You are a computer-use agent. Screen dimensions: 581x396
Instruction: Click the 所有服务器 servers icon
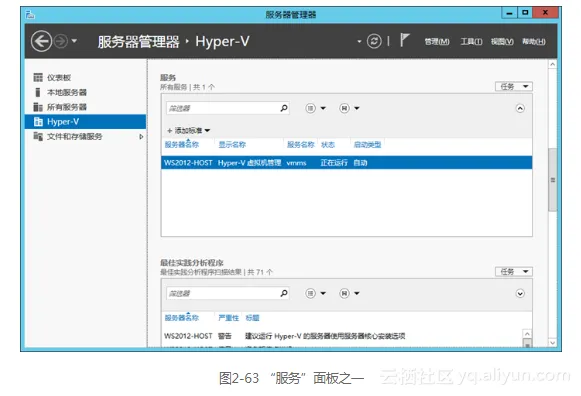(38, 107)
